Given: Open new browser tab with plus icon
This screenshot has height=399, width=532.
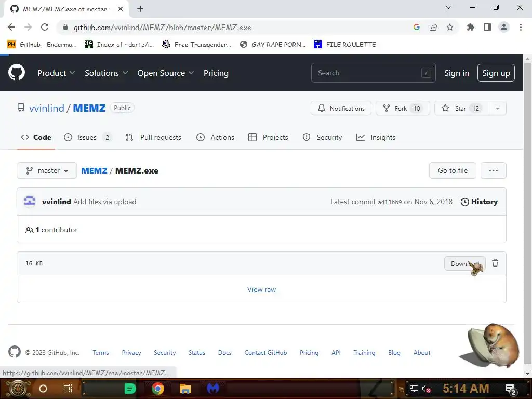Looking at the screenshot, I should [140, 9].
